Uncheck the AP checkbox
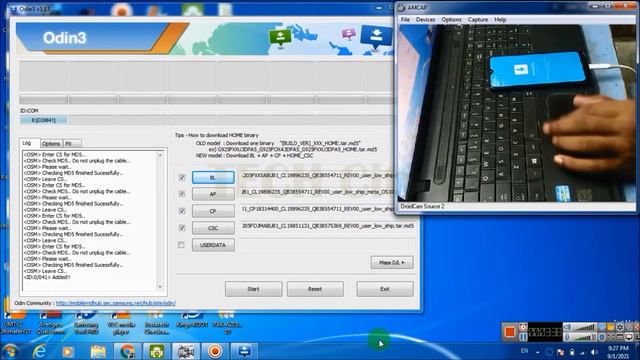Image resolution: width=640 pixels, height=360 pixels. click(x=182, y=194)
